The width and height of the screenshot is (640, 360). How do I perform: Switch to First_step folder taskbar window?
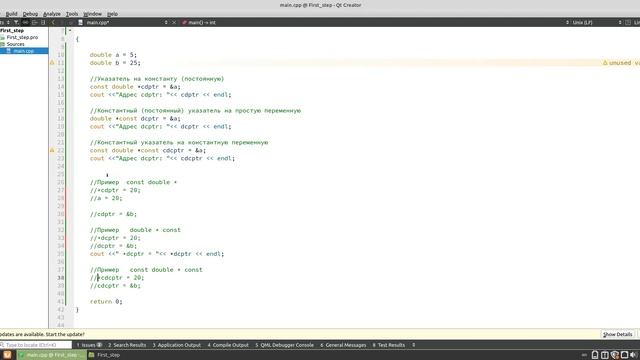click(104, 355)
